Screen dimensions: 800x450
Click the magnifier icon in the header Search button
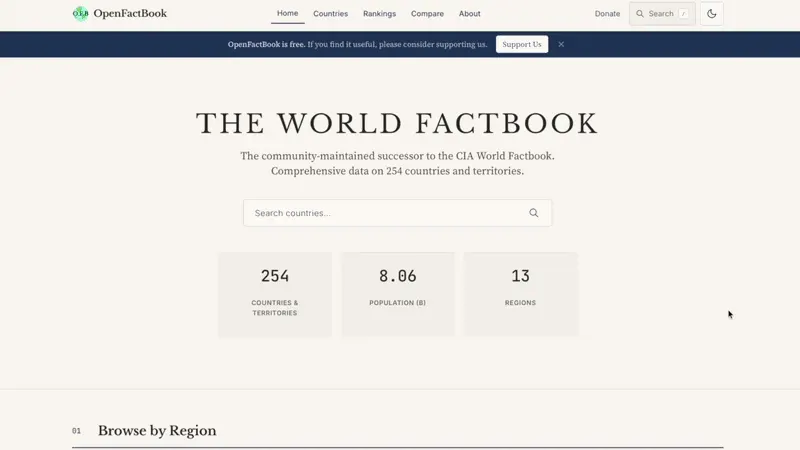tap(640, 14)
